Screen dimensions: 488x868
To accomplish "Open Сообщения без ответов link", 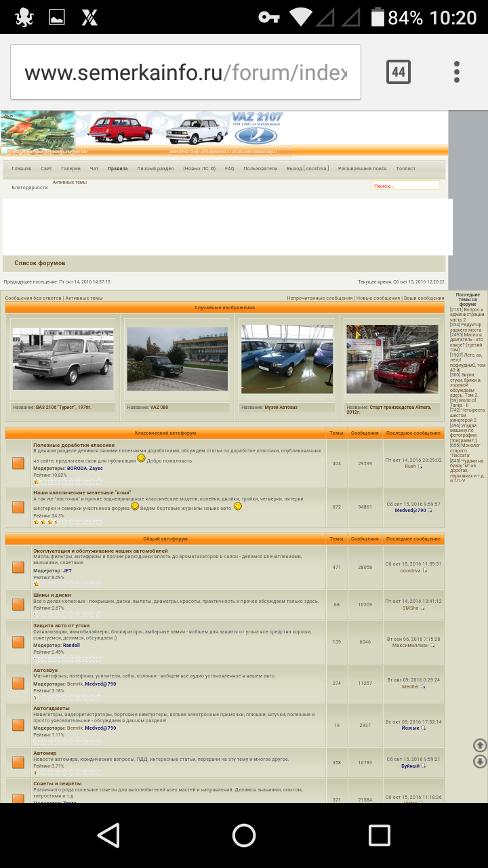I will [33, 298].
